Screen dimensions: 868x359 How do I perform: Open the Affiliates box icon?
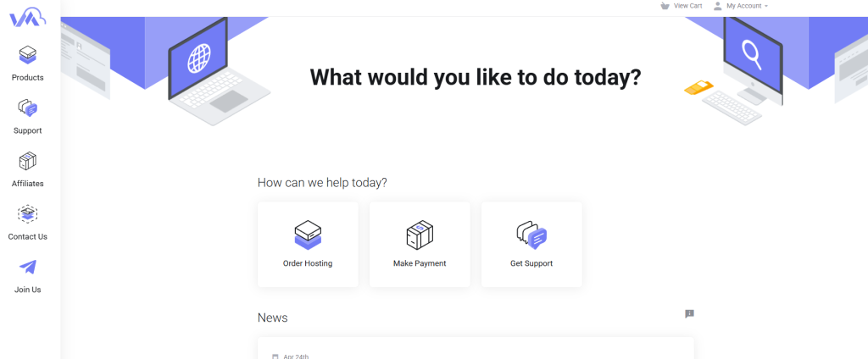[x=28, y=161]
